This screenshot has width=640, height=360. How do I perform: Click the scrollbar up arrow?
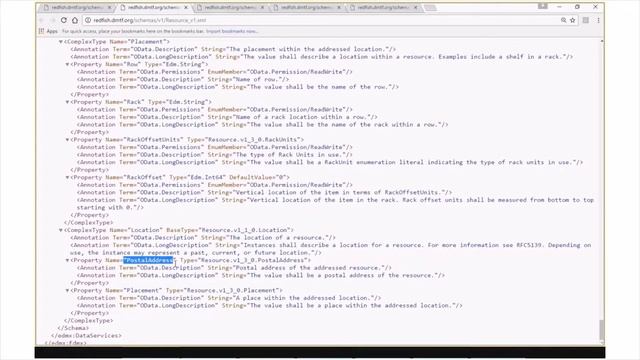[602, 41]
